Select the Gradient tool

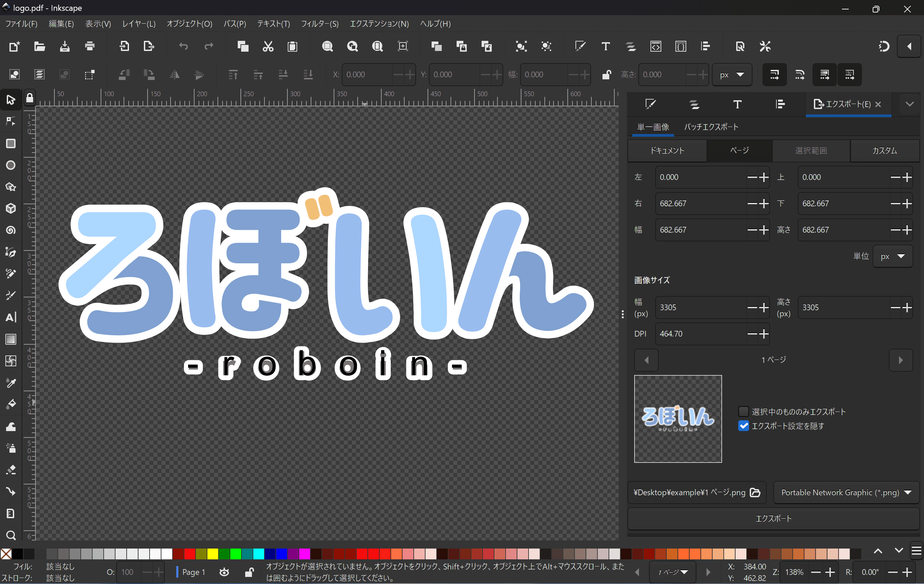pyautogui.click(x=11, y=339)
